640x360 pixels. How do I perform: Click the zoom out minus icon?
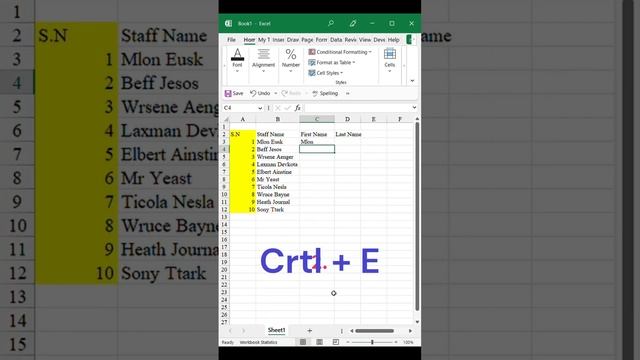(347, 342)
